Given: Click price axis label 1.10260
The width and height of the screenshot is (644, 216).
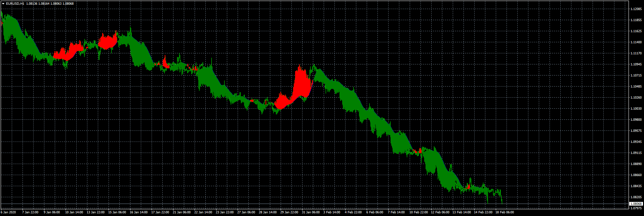Looking at the screenshot, I should (x=637, y=98).
